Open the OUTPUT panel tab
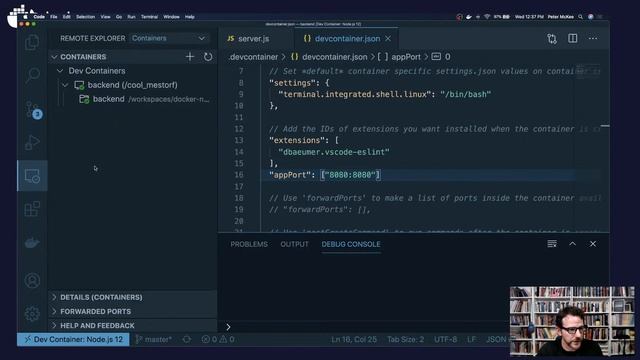 (294, 244)
